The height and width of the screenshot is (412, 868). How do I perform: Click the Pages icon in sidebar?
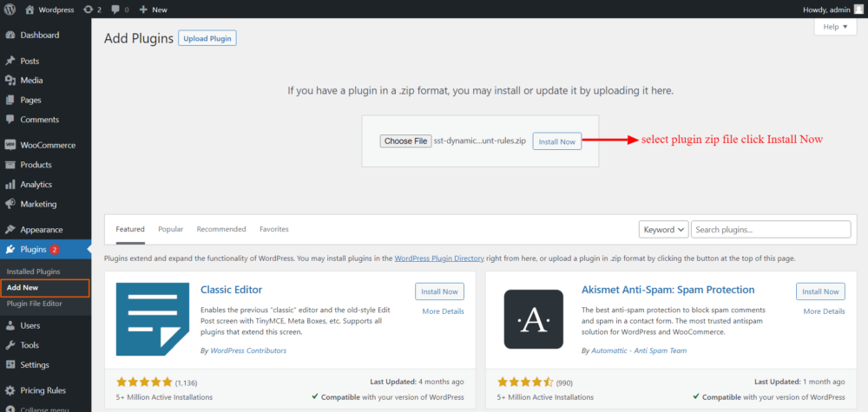[x=10, y=100]
